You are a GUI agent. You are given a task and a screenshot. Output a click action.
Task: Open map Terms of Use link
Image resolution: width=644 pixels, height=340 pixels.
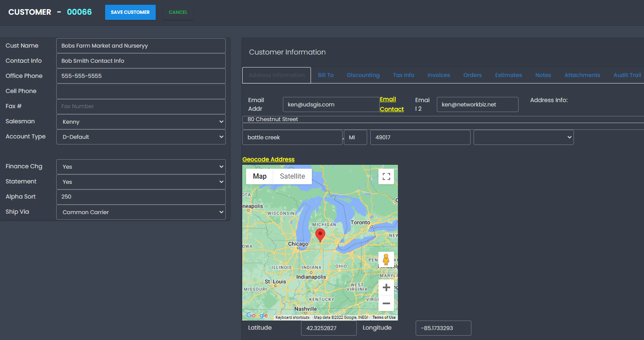tap(384, 318)
